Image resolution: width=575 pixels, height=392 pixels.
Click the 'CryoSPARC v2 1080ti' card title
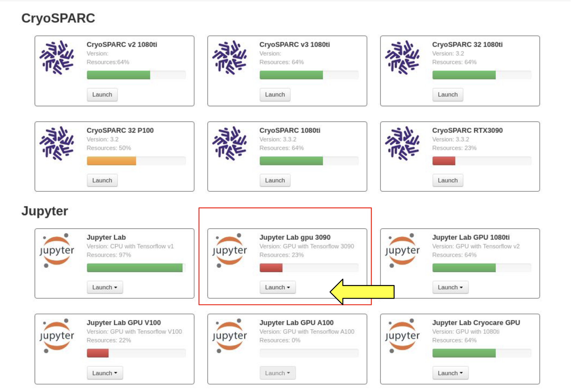tap(122, 45)
